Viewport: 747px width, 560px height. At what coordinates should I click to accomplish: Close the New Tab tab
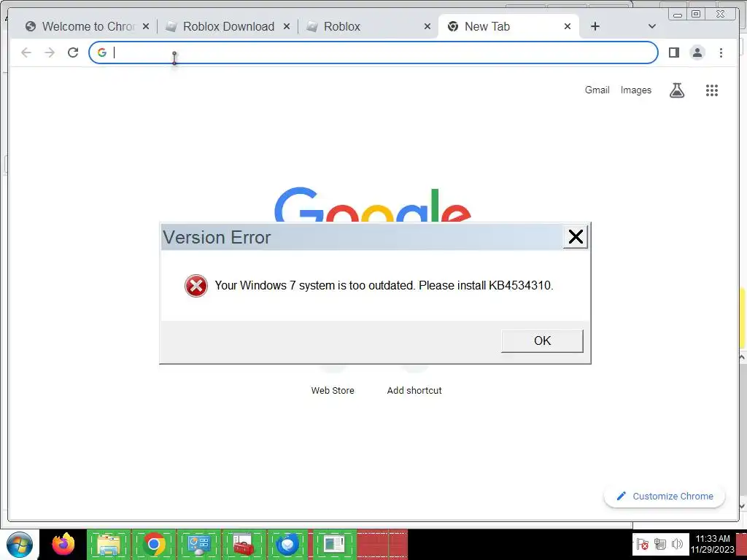pos(568,27)
